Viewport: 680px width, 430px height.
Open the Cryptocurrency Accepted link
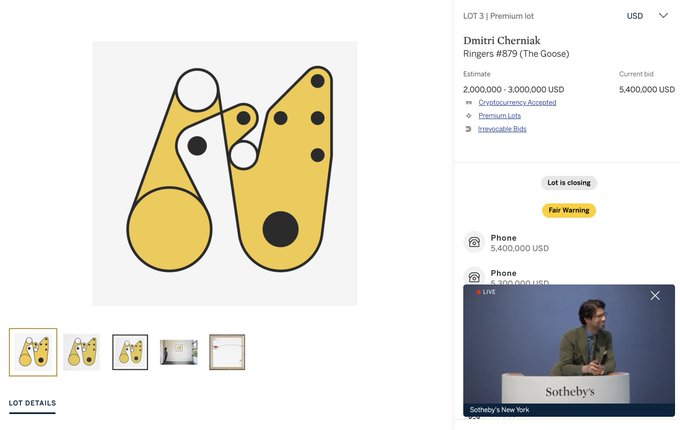[517, 102]
